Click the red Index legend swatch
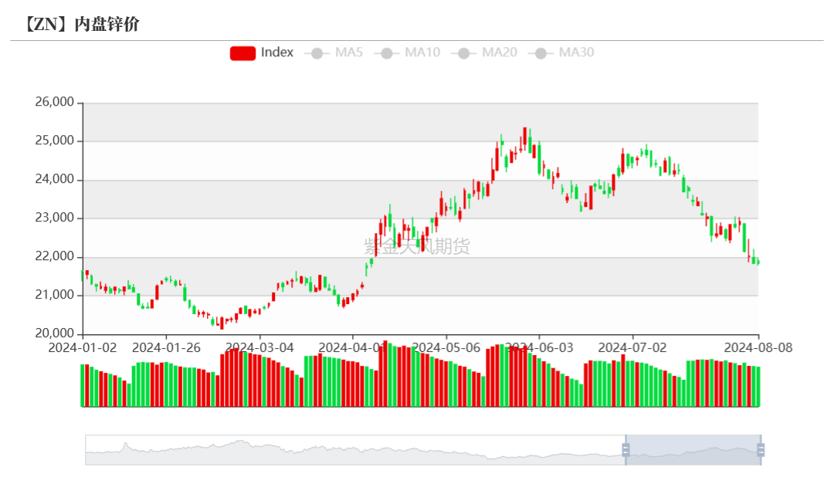The height and width of the screenshot is (504, 834). 242,52
